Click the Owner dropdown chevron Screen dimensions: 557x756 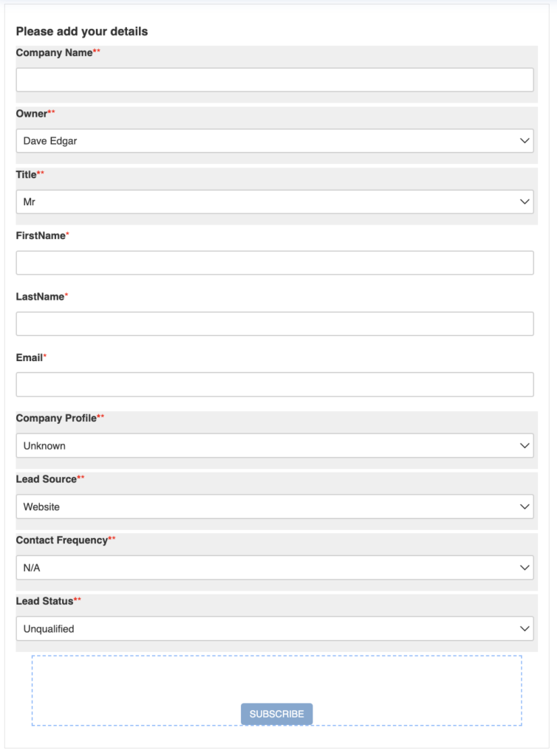coord(525,140)
